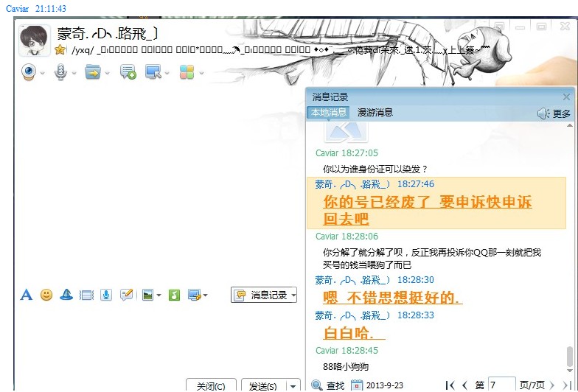
Task: Expand the webcam options arrow
Action: [x=43, y=73]
